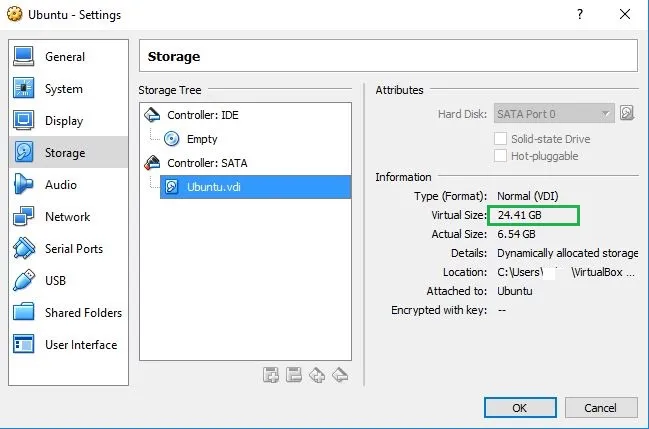
Task: Click the Attached to Ubuntu value
Action: 515,291
